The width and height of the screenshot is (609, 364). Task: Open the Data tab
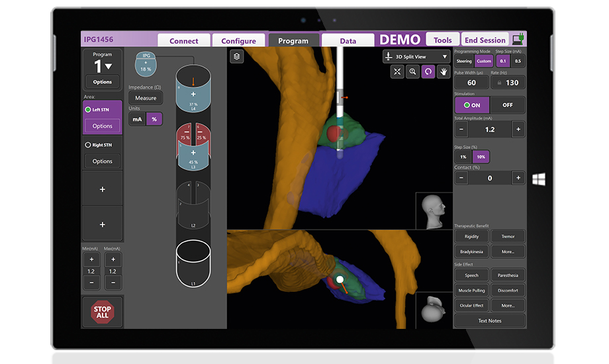(x=348, y=40)
